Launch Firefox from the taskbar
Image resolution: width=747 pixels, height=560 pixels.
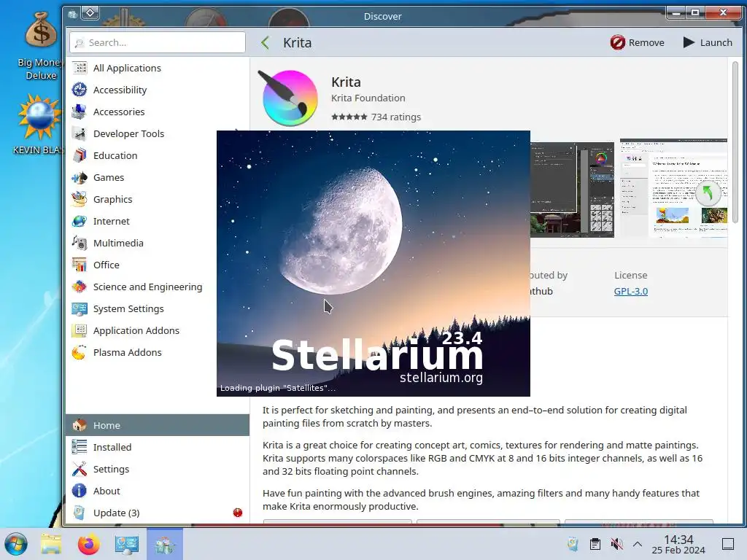pos(88,544)
